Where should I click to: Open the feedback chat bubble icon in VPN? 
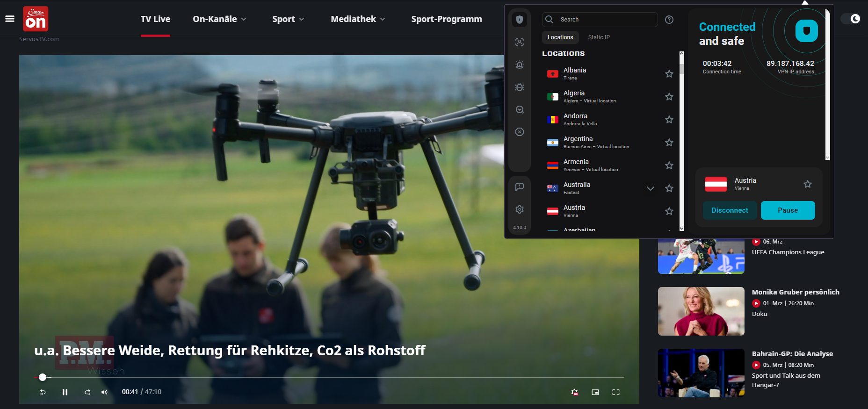click(x=520, y=187)
